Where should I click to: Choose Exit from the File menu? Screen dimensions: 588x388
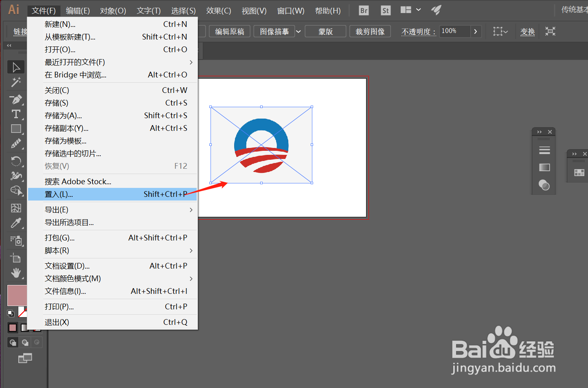click(112, 322)
